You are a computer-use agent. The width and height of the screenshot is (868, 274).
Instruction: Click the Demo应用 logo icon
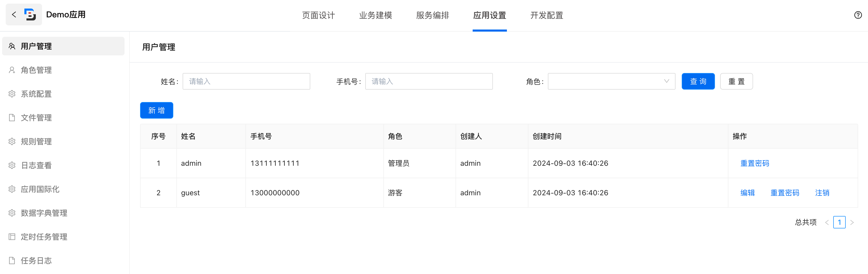30,15
